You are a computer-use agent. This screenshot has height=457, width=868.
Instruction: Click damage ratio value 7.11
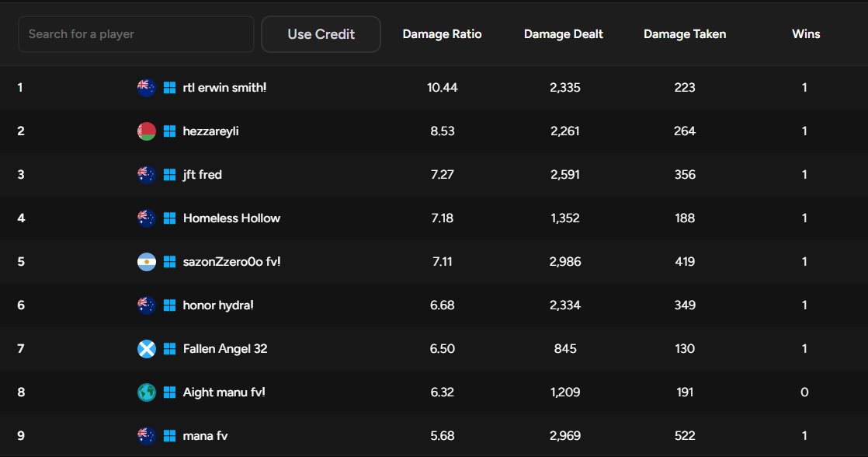[x=443, y=261]
